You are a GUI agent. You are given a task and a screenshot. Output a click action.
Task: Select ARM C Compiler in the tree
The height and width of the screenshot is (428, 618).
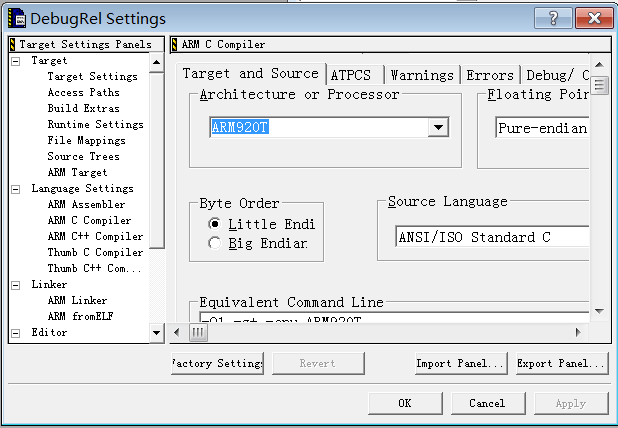[x=89, y=220]
